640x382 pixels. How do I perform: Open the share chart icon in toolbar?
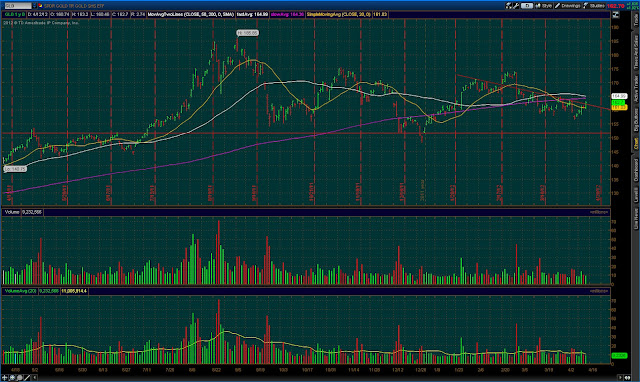[x=509, y=6]
